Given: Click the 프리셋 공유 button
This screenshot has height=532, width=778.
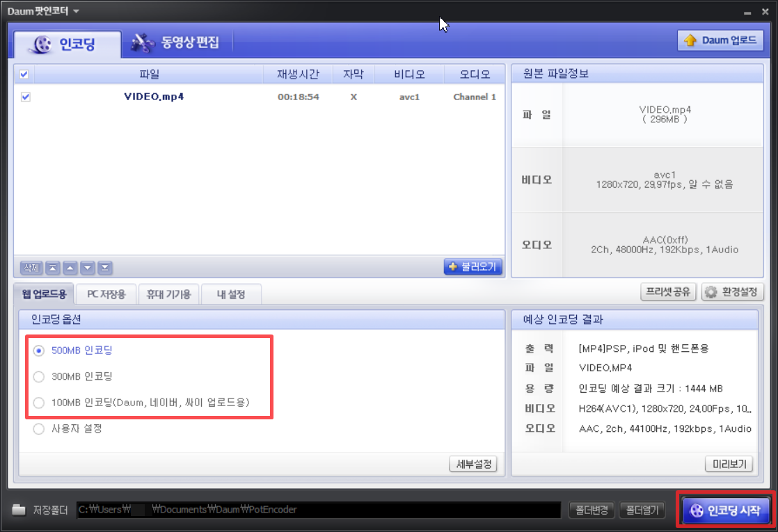Looking at the screenshot, I should coord(668,291).
